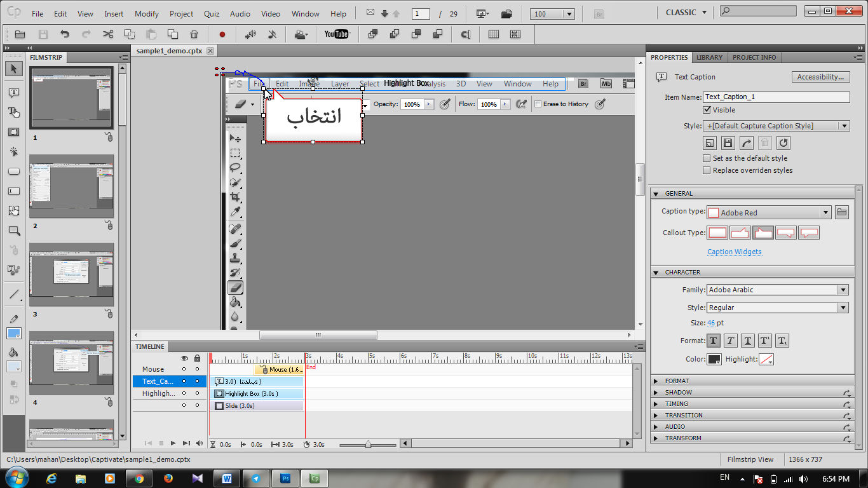Expand the FORMAT section

click(752, 381)
